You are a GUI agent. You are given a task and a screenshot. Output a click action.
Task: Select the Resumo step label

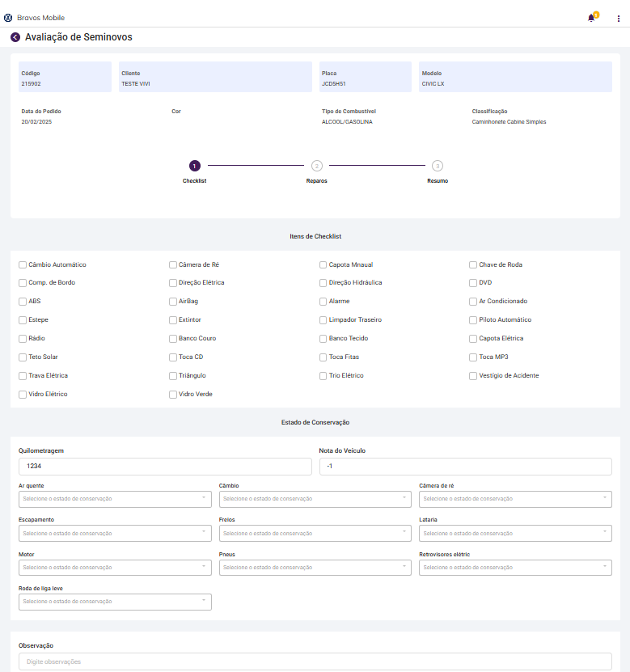point(438,181)
